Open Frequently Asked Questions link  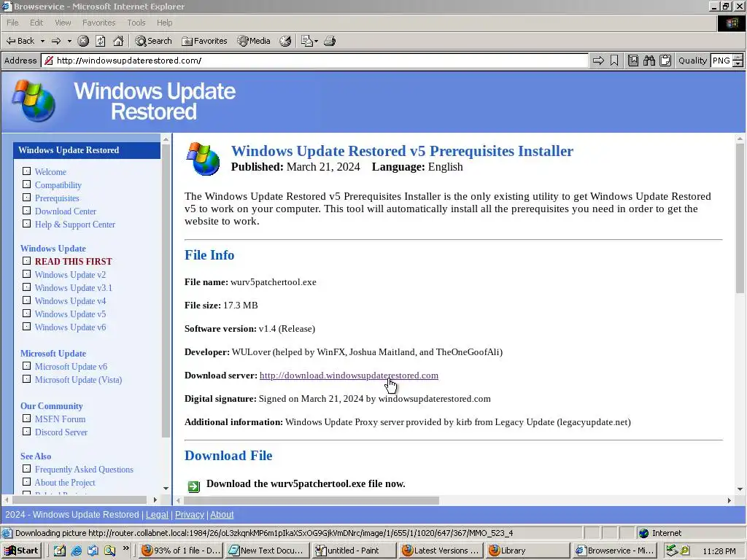pyautogui.click(x=84, y=470)
